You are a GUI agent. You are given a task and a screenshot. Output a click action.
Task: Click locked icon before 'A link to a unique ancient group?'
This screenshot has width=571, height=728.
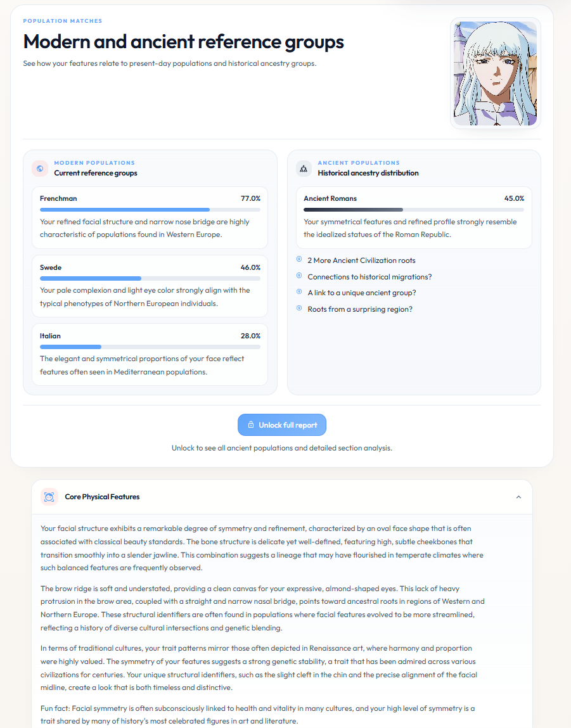tap(299, 292)
